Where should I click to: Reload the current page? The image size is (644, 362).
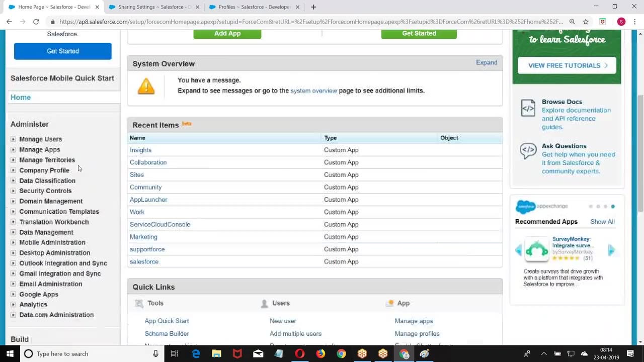coord(36,22)
